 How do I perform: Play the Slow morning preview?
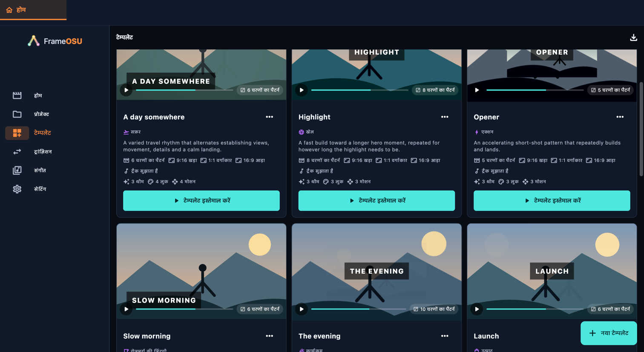coord(126,309)
